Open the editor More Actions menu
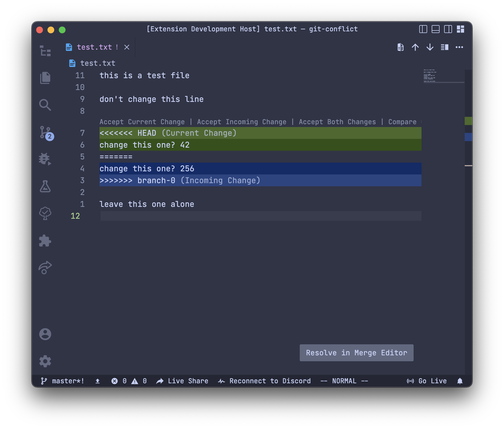This screenshot has height=429, width=504. pos(459,47)
